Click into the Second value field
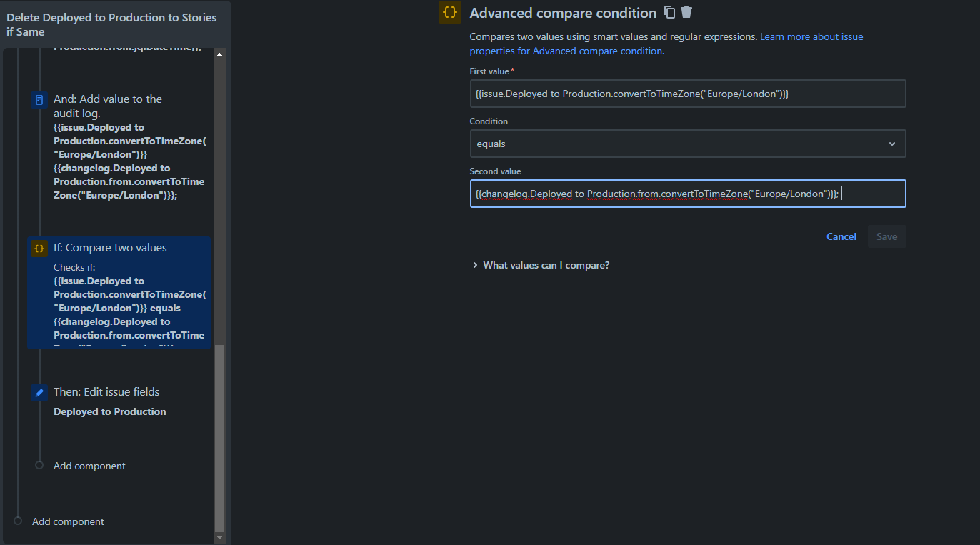The image size is (980, 545). (688, 194)
